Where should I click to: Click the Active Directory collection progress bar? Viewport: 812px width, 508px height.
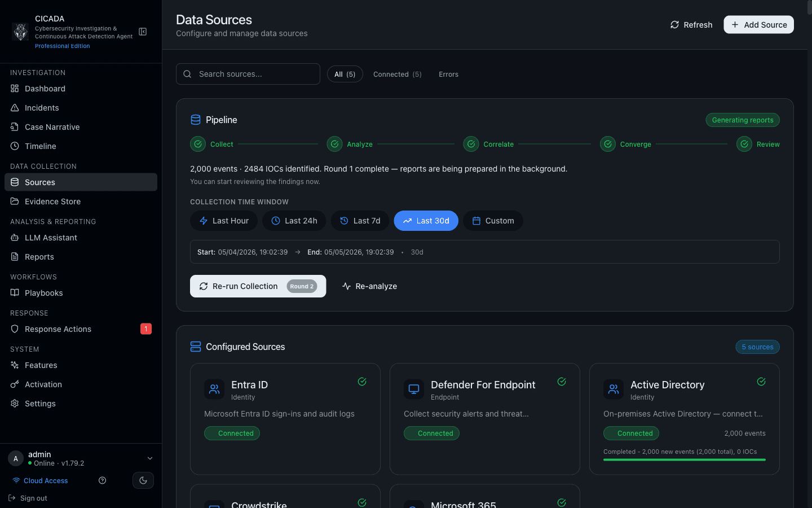[x=685, y=460]
